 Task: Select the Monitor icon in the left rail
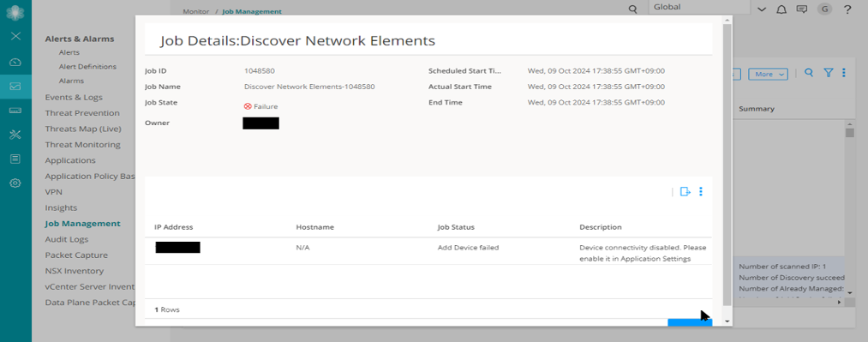pyautogui.click(x=15, y=87)
